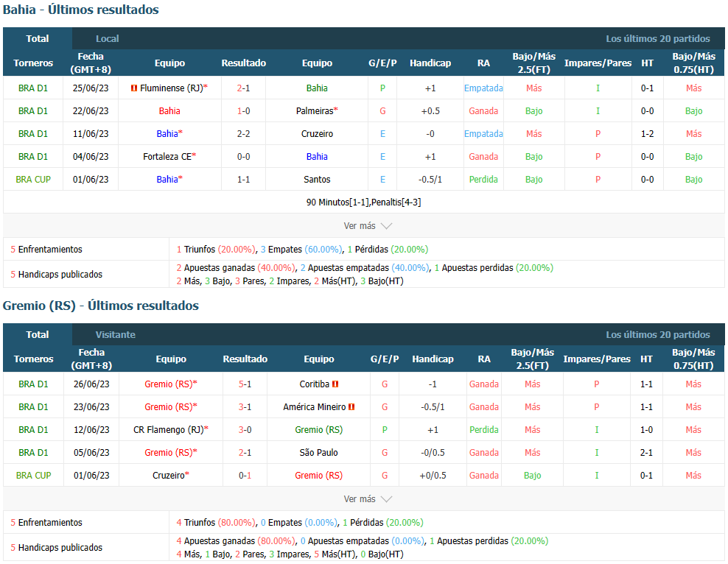Viewport: 728px width, 564px height.
Task: Open the CR Flamengo (RJ) team link
Action: [169, 429]
